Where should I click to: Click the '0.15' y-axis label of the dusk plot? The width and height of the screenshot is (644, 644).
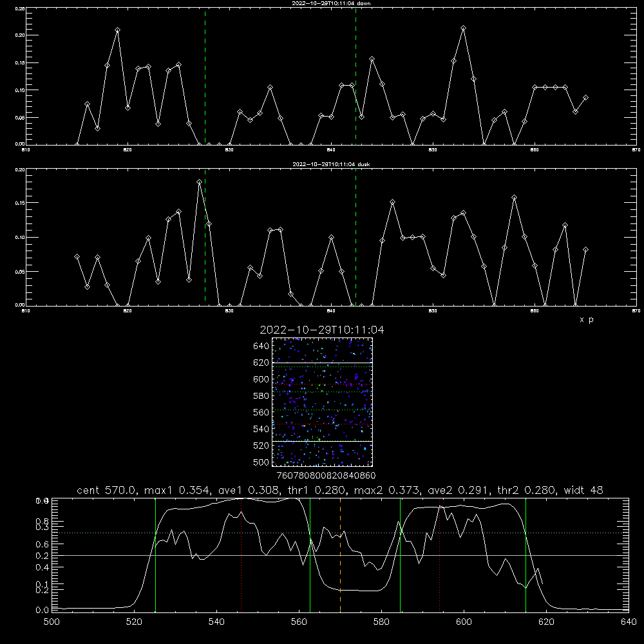(x=20, y=203)
